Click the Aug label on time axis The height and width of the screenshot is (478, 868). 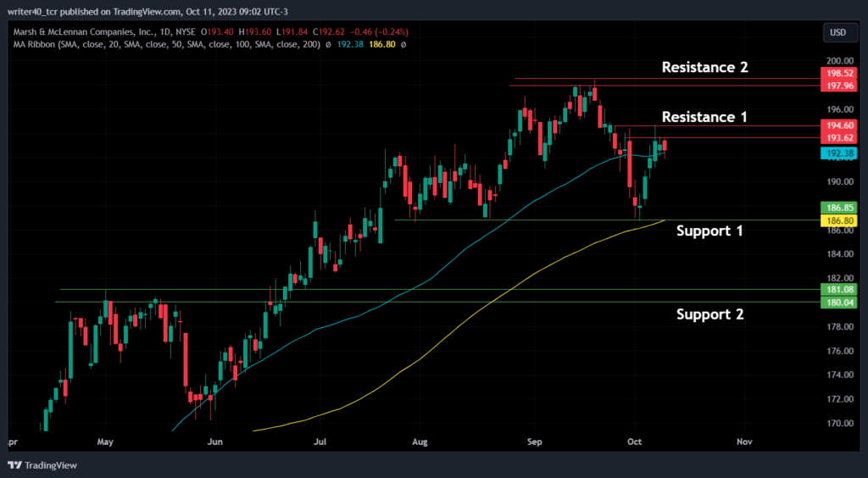pyautogui.click(x=420, y=442)
